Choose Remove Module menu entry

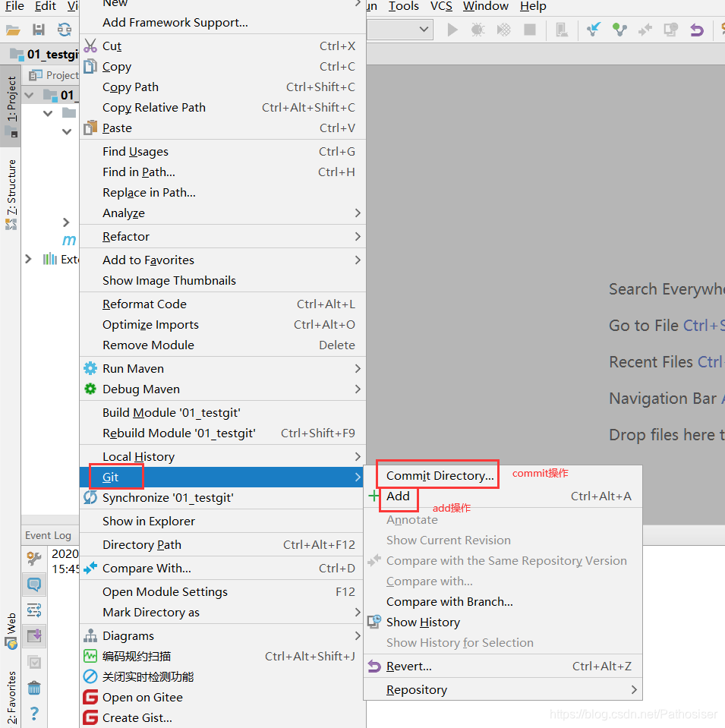[222, 345]
